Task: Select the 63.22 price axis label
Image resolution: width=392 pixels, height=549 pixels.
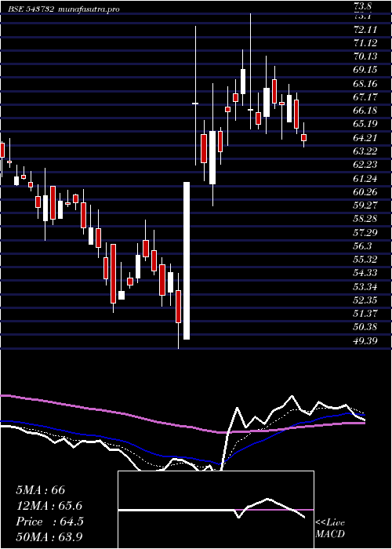Action: pos(365,151)
